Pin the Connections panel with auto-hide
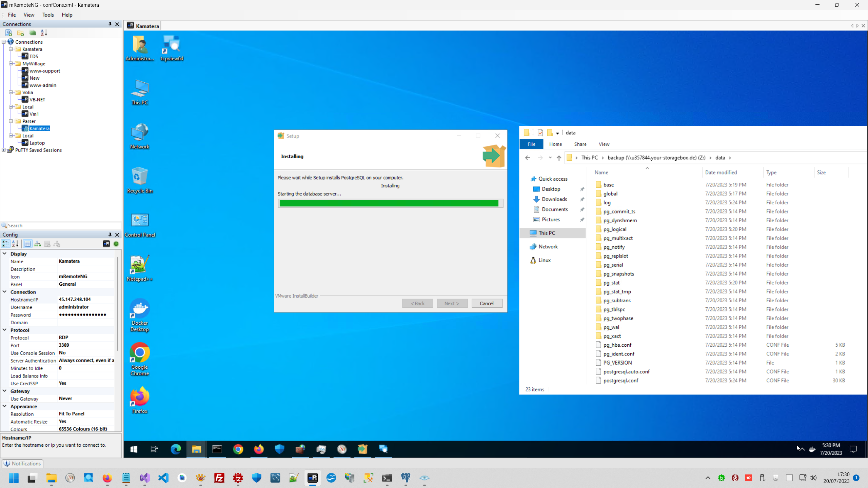 [x=110, y=24]
